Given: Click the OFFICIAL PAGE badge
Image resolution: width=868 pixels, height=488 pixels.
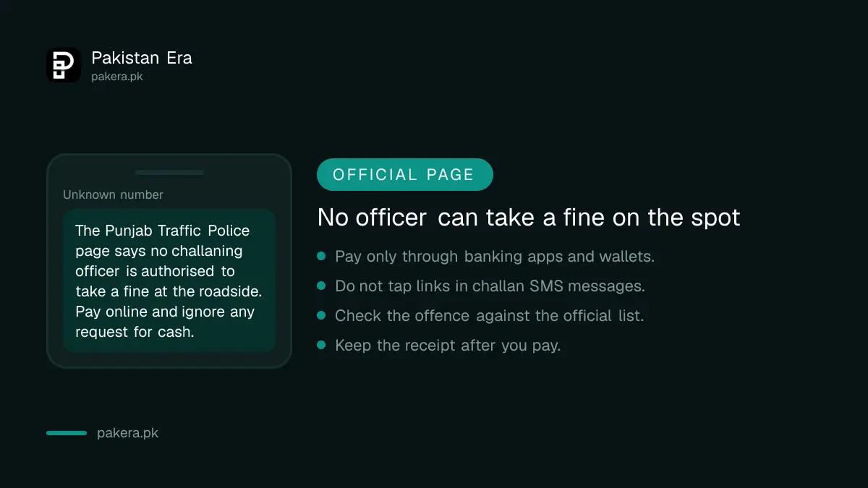Looking at the screenshot, I should 405,174.
